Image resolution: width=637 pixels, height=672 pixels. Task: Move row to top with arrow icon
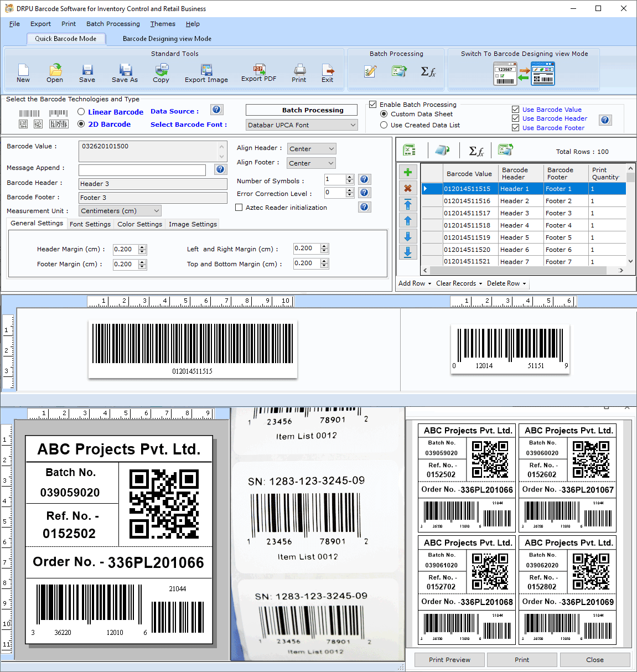point(408,204)
